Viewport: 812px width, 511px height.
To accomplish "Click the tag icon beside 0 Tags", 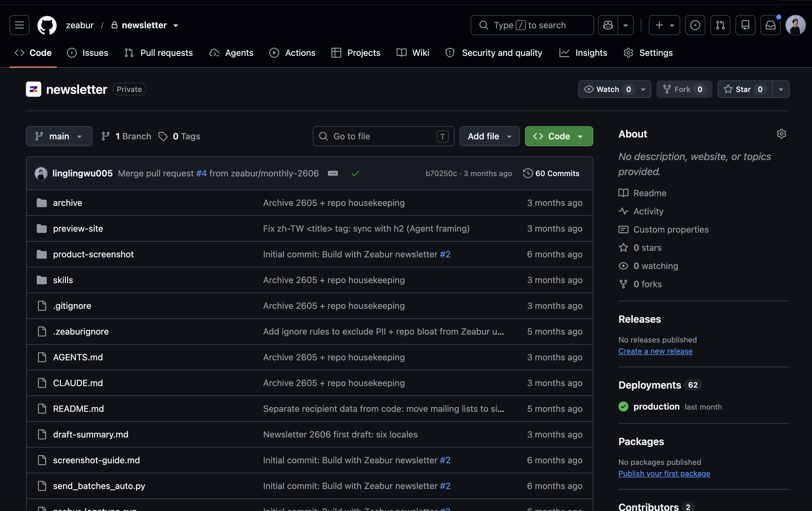I will [163, 136].
